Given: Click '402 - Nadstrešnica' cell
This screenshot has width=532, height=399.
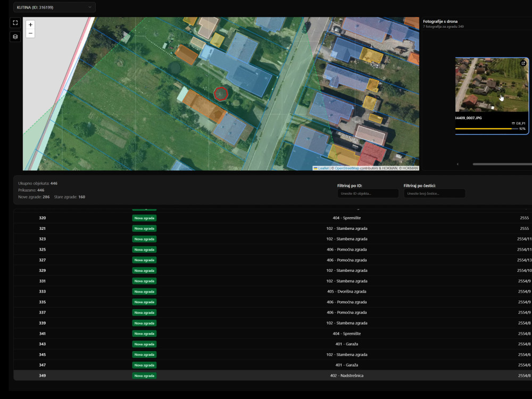Looking at the screenshot, I should coord(347,376).
